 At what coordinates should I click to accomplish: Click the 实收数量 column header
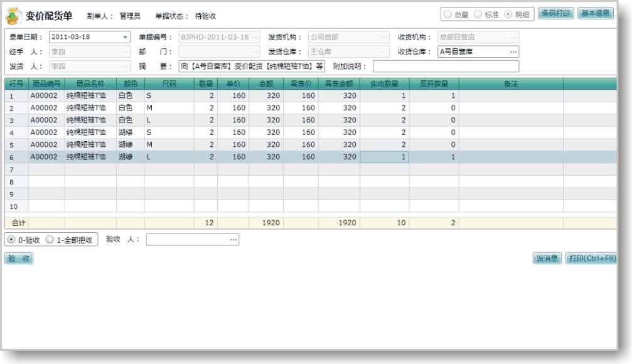click(385, 84)
